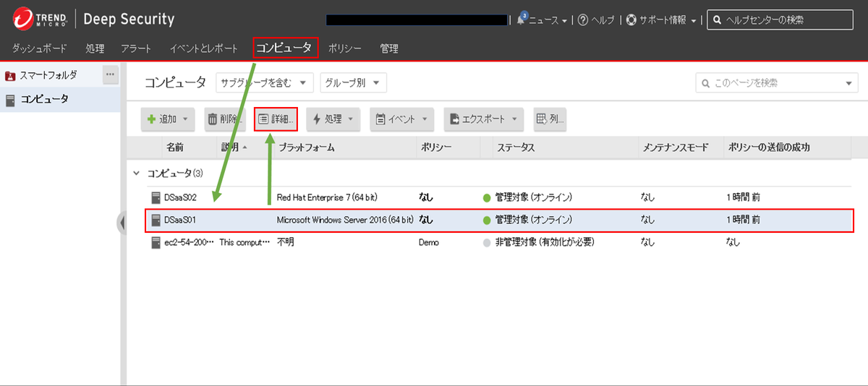The image size is (868, 386).
Task: Expand the page search options arrow
Action: click(x=850, y=84)
